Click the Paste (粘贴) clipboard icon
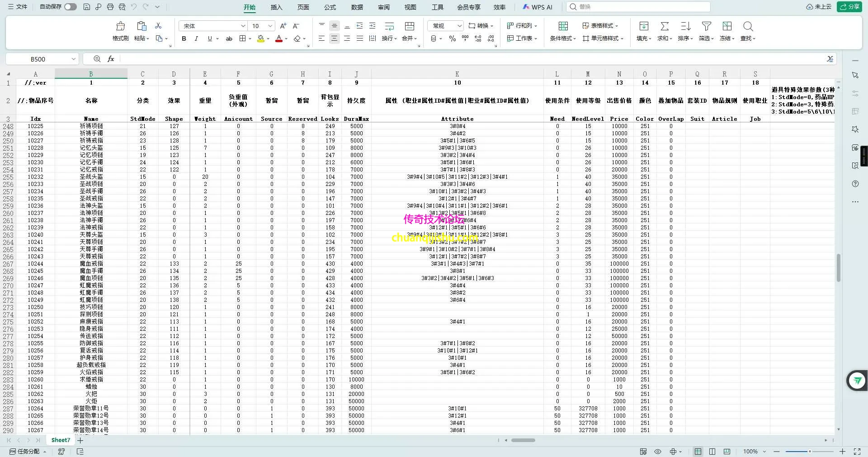This screenshot has width=868, height=457. tap(142, 26)
